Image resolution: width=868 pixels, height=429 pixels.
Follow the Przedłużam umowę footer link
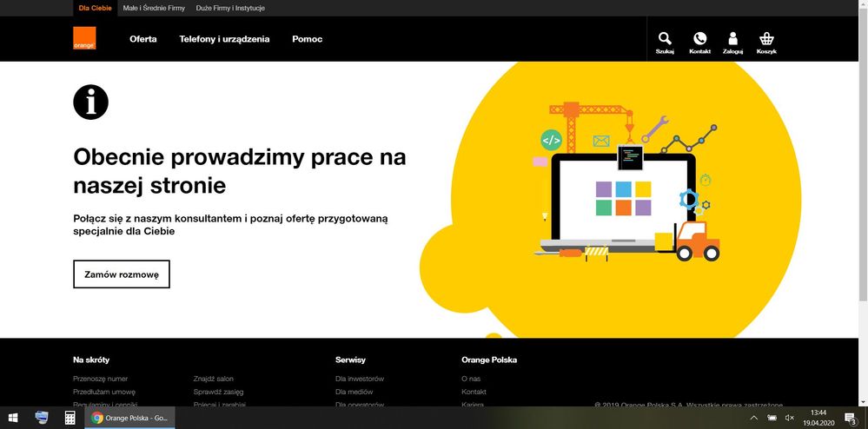tap(104, 392)
